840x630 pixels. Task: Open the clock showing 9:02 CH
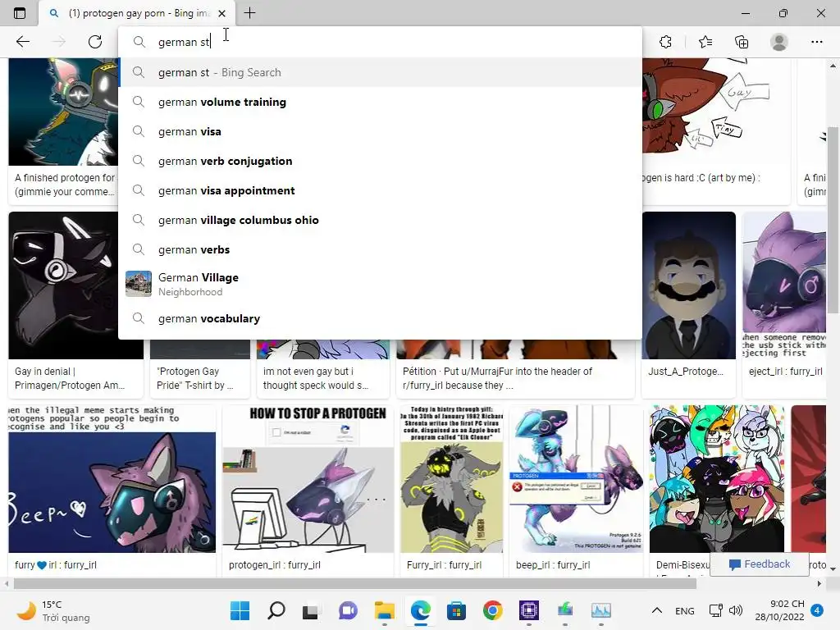point(779,610)
